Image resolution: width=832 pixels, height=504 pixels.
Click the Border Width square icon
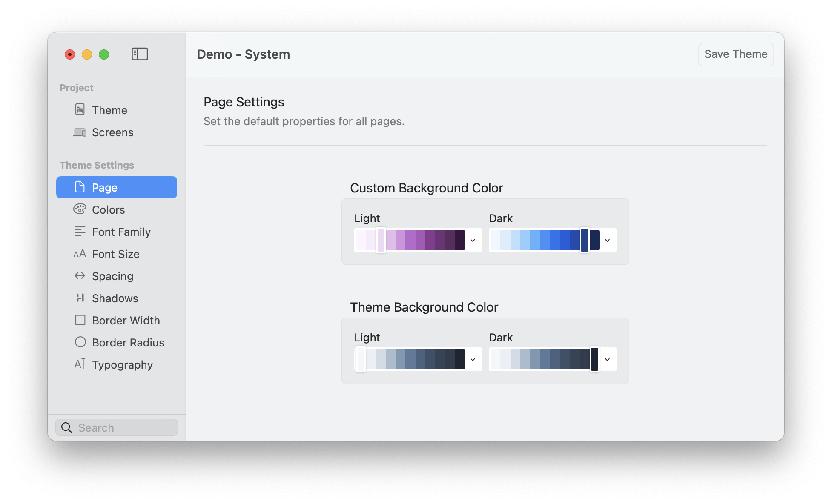pos(80,320)
